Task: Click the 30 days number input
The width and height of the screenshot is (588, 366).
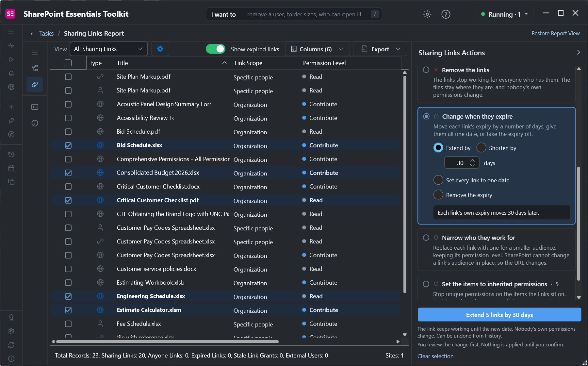Action: pos(462,163)
